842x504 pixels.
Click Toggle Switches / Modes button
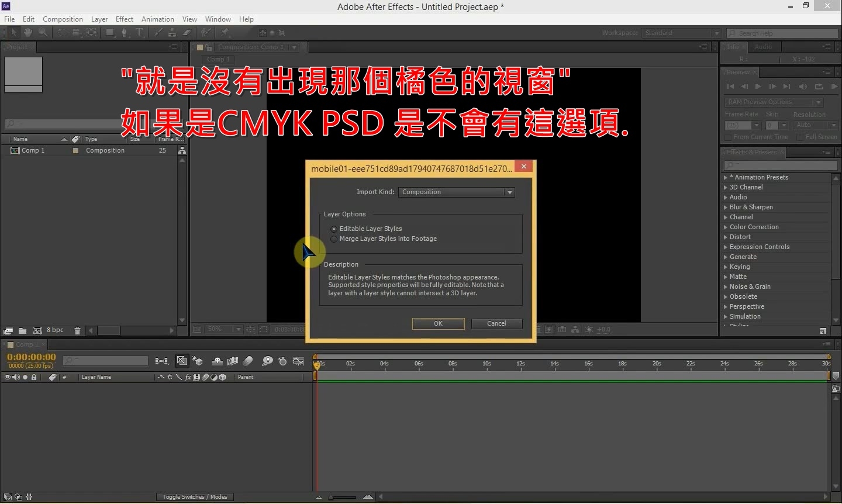(195, 497)
